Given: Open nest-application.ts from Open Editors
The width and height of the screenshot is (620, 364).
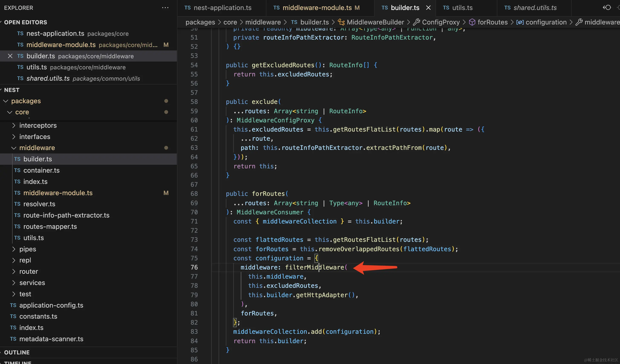Looking at the screenshot, I should (x=88, y=33).
